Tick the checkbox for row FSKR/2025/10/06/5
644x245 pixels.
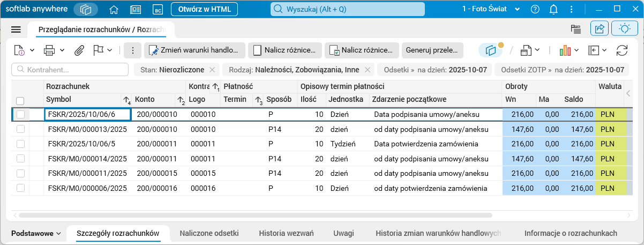[x=20, y=144]
